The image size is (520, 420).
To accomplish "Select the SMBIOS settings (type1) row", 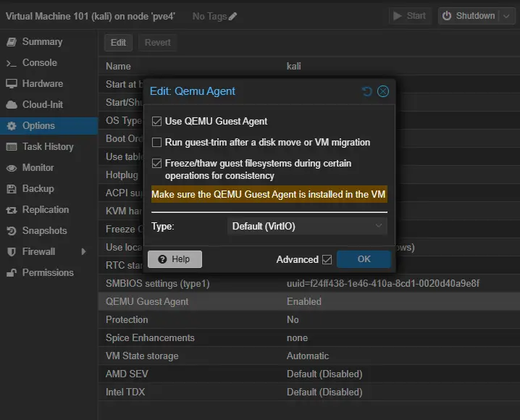I will (309, 283).
